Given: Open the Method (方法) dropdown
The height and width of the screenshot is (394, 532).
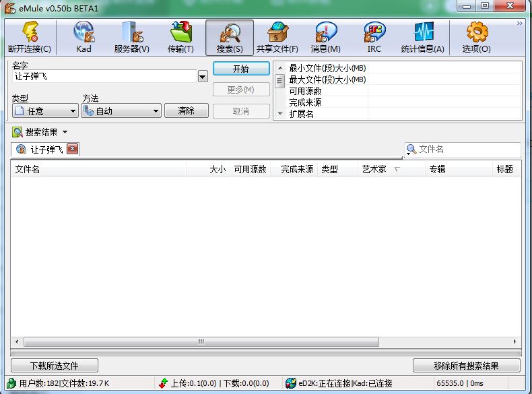Looking at the screenshot, I should (x=121, y=111).
